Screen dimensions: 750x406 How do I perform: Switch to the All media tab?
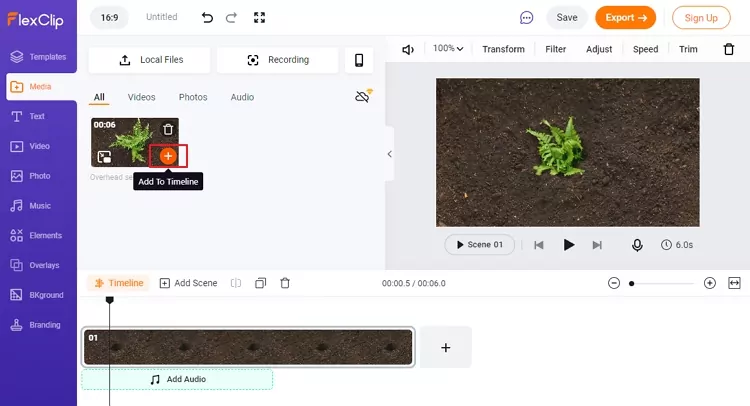coord(99,97)
